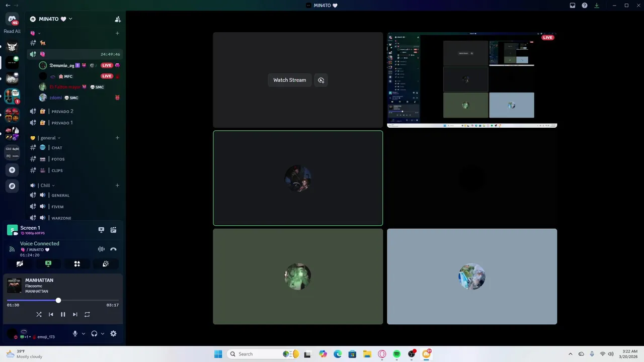Open the Discord help icon in title bar
This screenshot has width=644, height=362.
click(x=585, y=5)
